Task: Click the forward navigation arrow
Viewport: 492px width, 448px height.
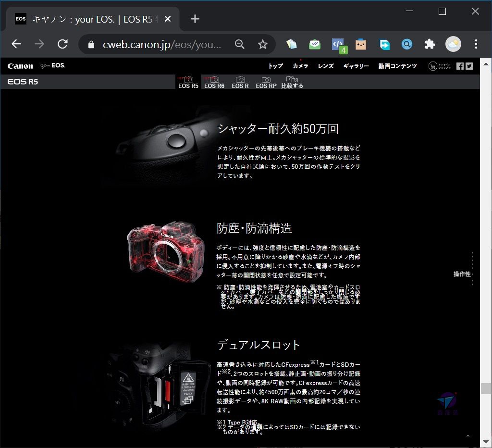Action: tap(39, 44)
